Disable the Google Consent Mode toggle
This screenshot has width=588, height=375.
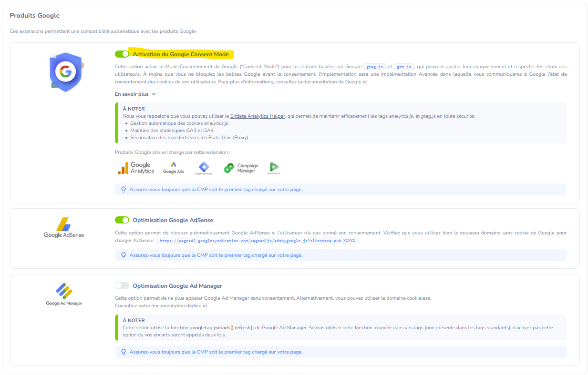(x=122, y=54)
